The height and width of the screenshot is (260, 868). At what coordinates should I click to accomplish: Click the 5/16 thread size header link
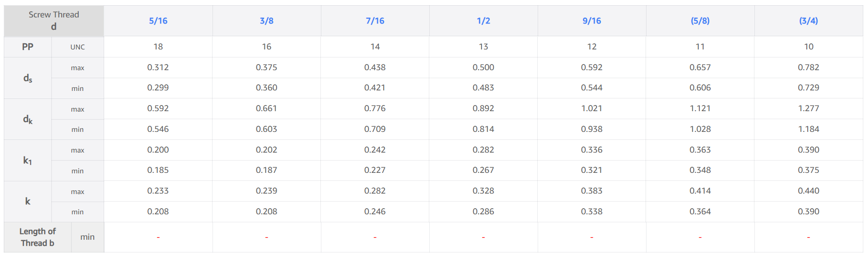click(158, 21)
